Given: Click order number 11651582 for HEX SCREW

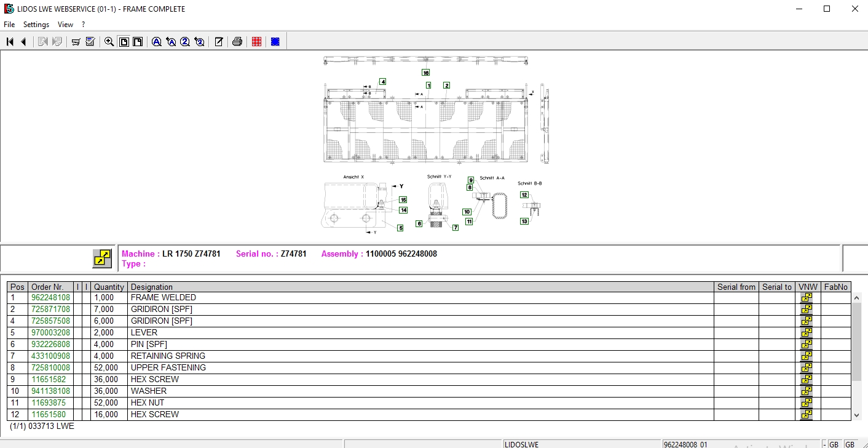Looking at the screenshot, I should pyautogui.click(x=49, y=380).
